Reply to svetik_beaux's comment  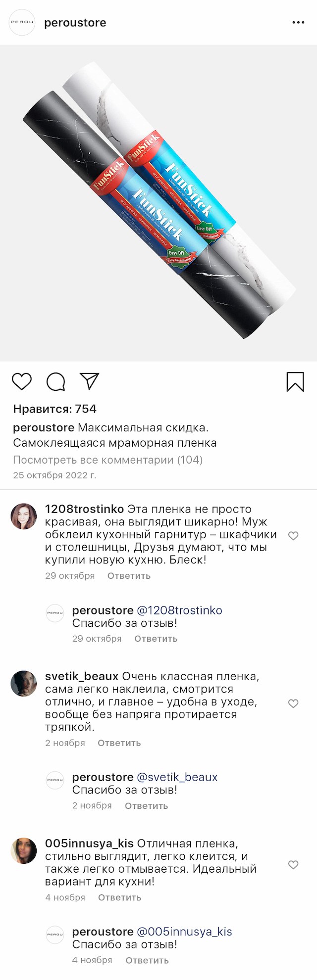coord(119,743)
